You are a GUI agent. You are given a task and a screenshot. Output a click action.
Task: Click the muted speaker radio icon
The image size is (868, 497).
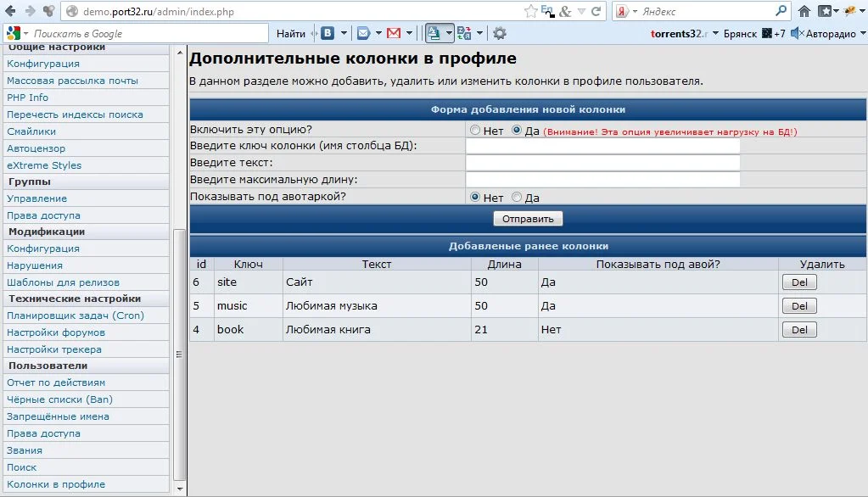(x=797, y=33)
